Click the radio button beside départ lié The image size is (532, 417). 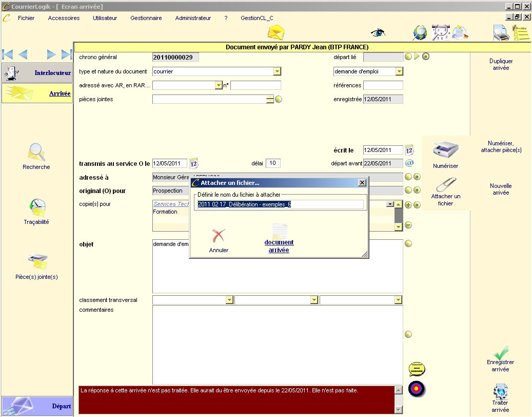[x=426, y=56]
